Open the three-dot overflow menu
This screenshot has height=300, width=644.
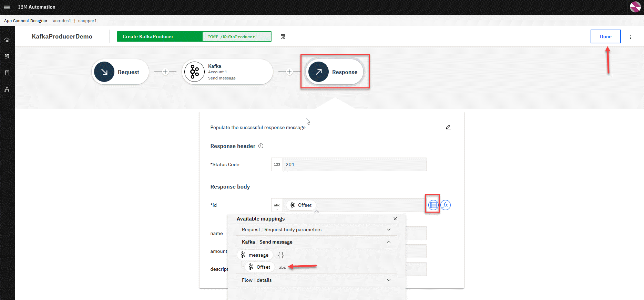(x=631, y=37)
